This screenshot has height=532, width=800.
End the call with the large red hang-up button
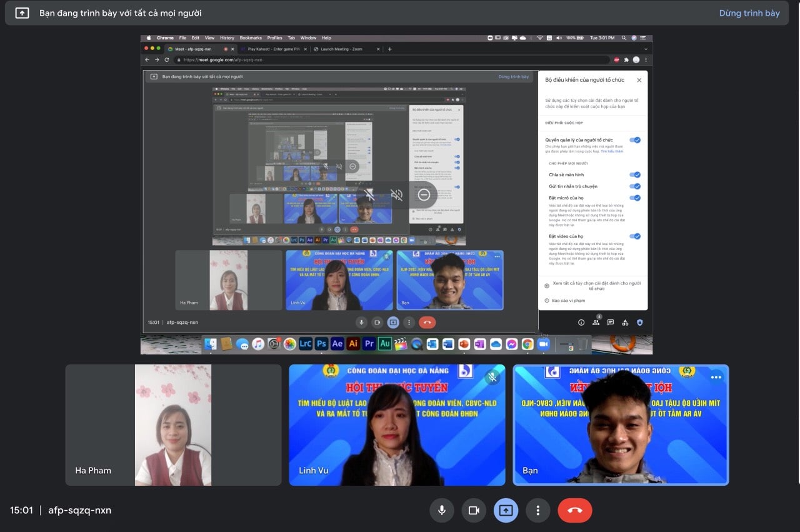click(x=575, y=510)
